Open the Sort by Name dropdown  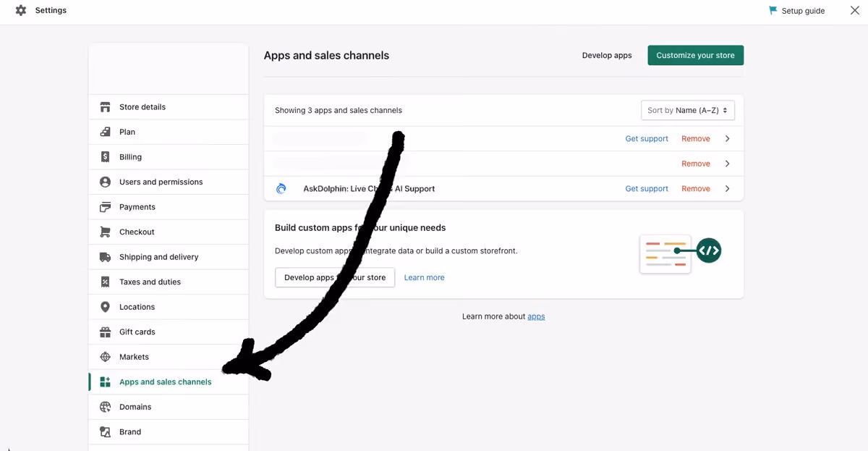(x=688, y=110)
